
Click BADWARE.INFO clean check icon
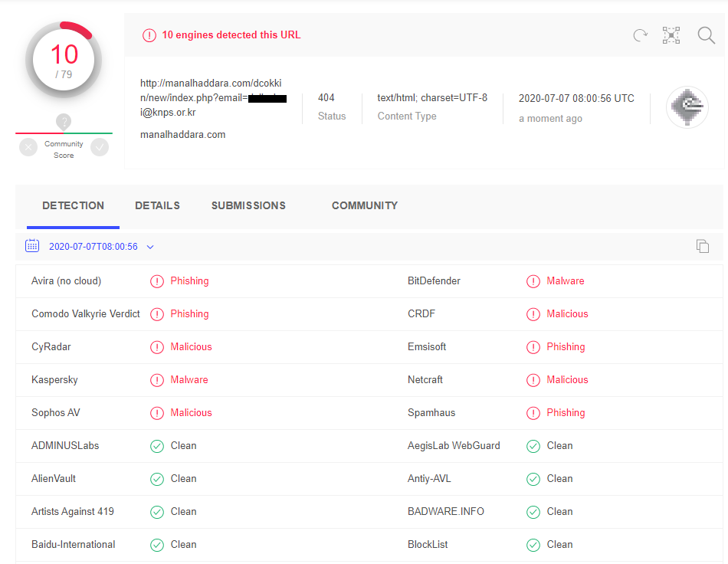click(533, 512)
